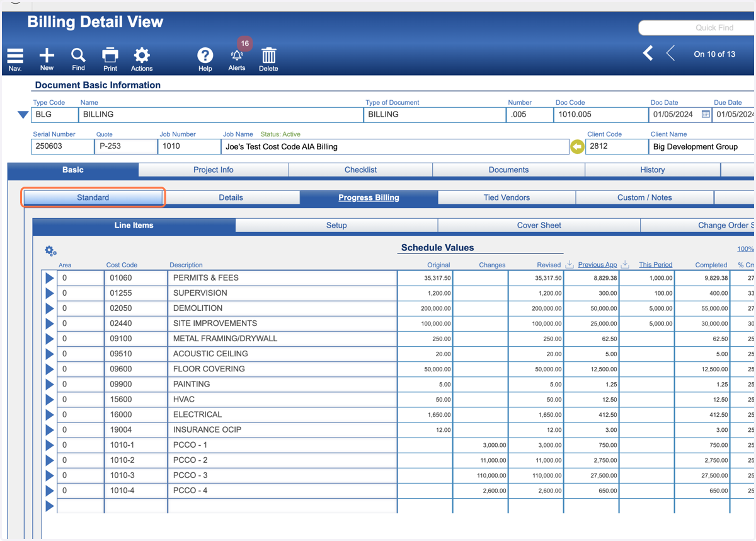Image resolution: width=756 pixels, height=541 pixels.
Task: Open the History tab
Action: pos(653,170)
